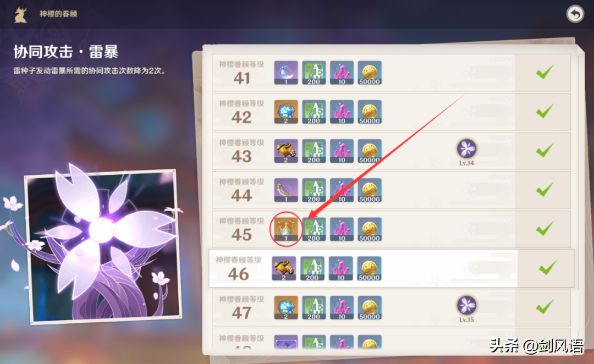Click the moon item reward at level 41
Screen dimensions: 594x364
[x=286, y=73]
